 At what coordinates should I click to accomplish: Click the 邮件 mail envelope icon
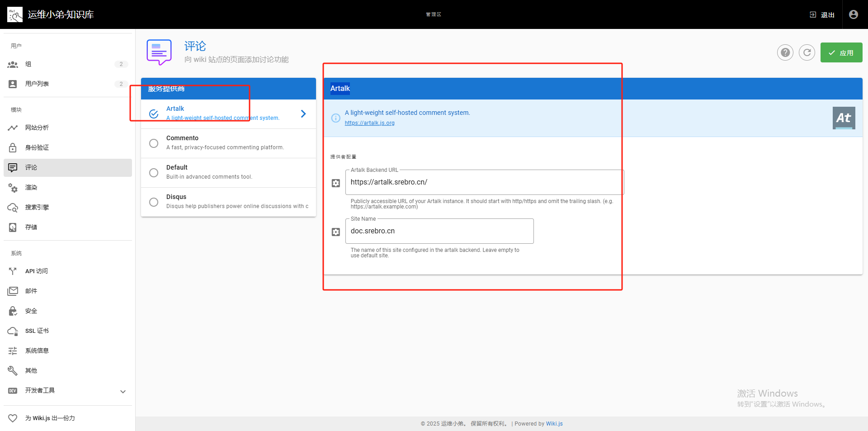click(x=13, y=291)
